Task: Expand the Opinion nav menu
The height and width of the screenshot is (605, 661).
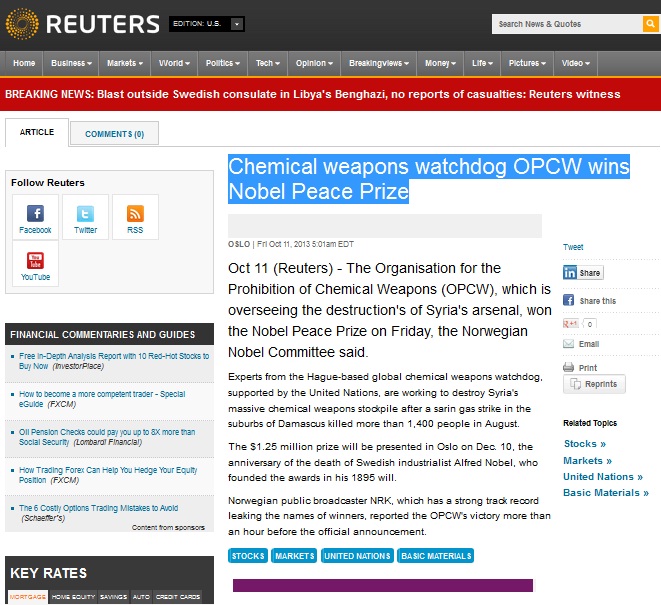Action: pyautogui.click(x=314, y=63)
